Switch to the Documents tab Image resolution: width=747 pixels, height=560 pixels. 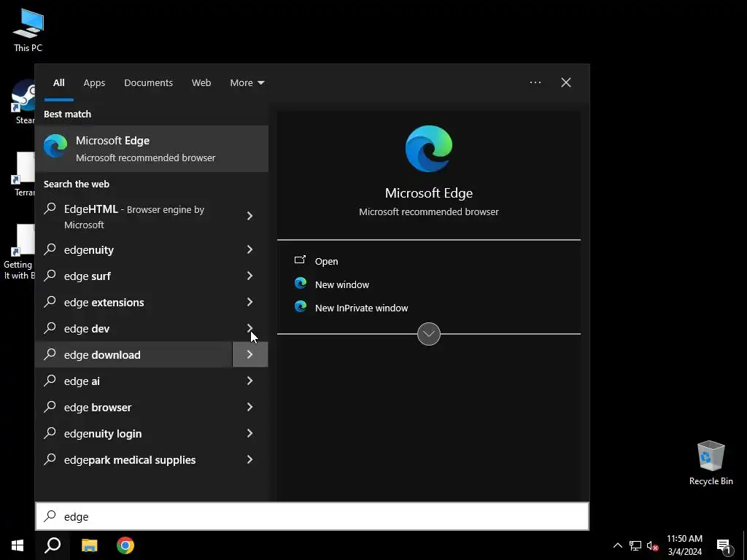(148, 82)
